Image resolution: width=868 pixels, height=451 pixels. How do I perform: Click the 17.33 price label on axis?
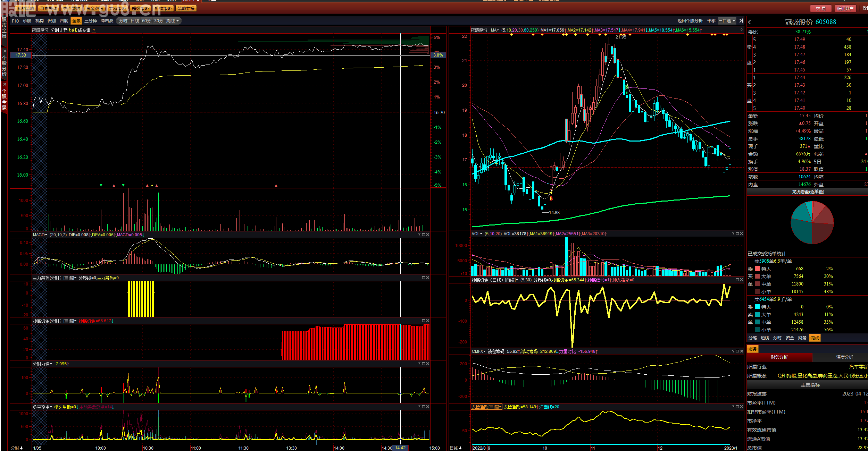21,55
